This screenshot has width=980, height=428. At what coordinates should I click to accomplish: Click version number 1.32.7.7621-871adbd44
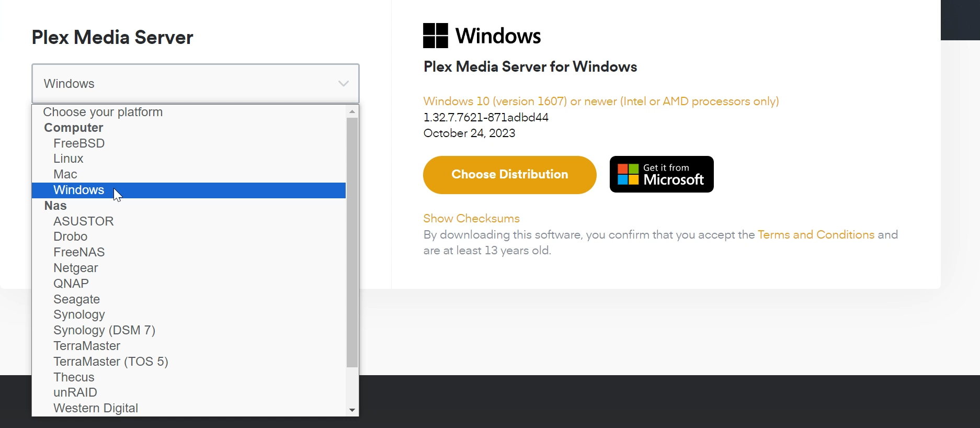tap(486, 118)
